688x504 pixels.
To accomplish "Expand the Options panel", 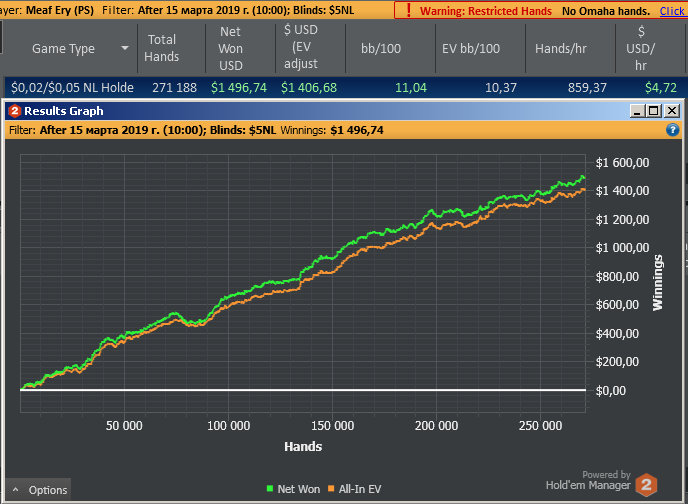I will pyautogui.click(x=39, y=490).
